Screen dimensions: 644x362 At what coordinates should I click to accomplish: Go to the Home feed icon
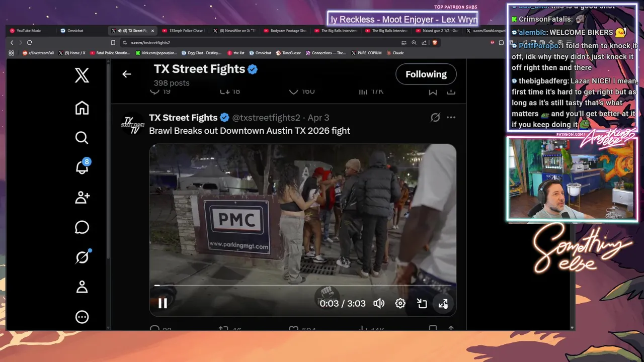(82, 108)
